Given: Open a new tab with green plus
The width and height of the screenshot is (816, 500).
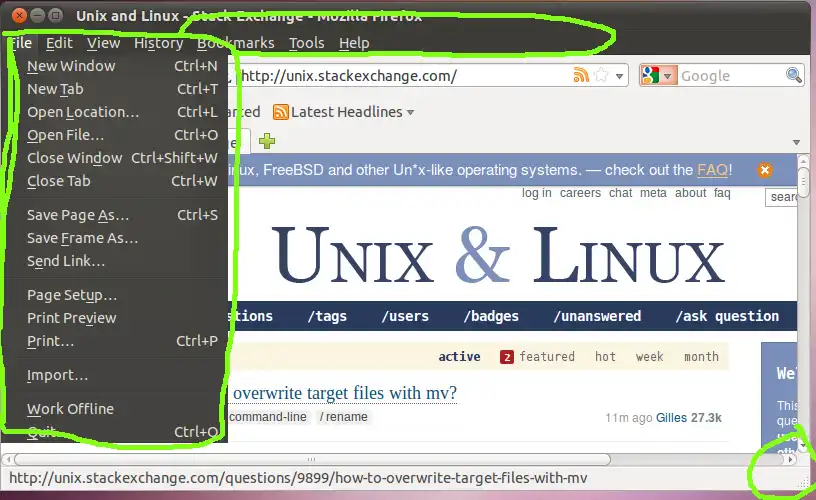Looking at the screenshot, I should (x=267, y=141).
